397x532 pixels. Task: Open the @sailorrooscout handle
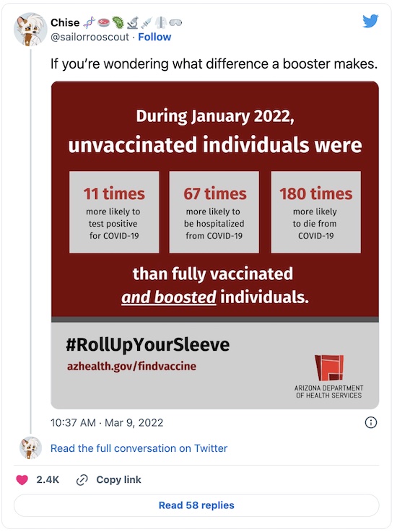(90, 37)
